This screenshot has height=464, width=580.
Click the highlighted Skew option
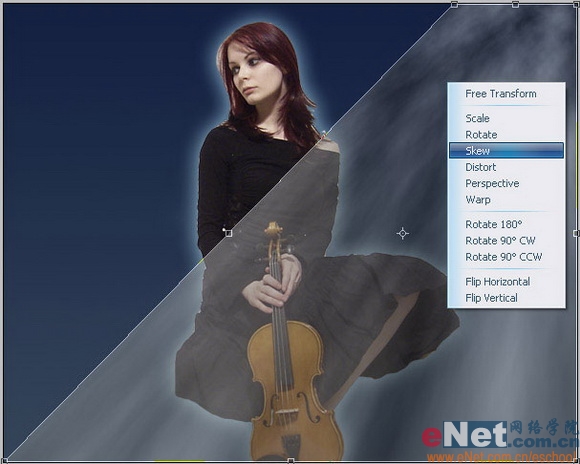pos(506,151)
